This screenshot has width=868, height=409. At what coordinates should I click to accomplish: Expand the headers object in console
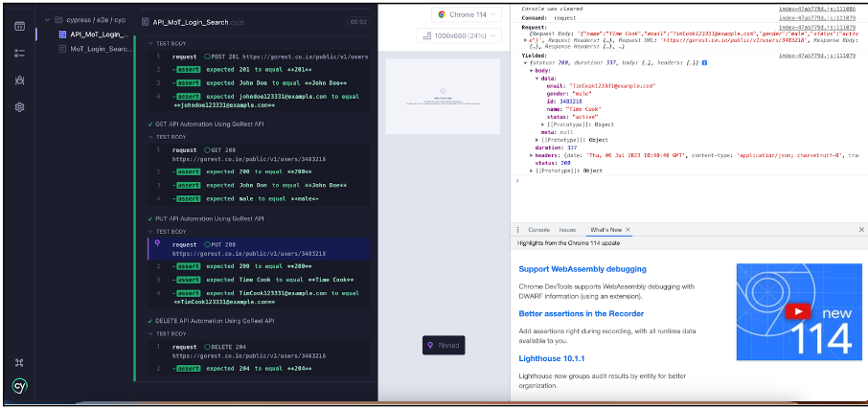531,154
